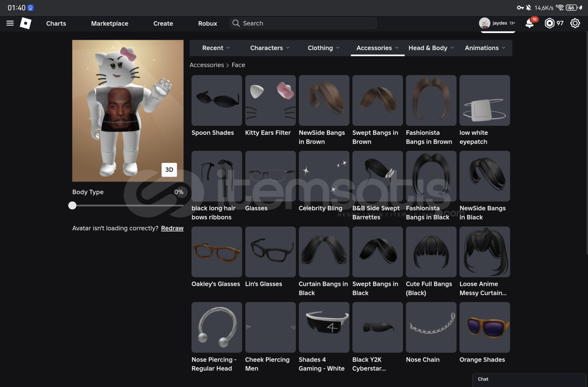Toggle the Kitty Ears Filter item

[270, 100]
